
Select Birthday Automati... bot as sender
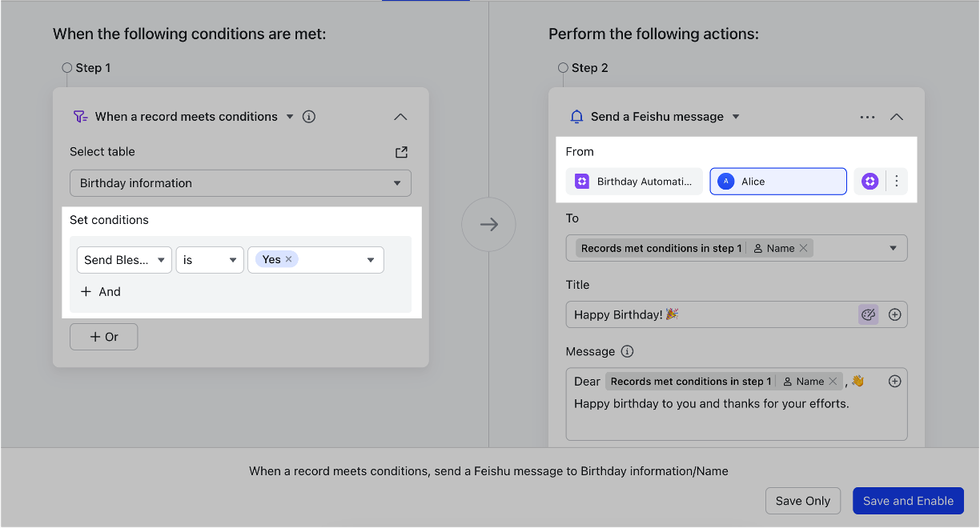634,182
